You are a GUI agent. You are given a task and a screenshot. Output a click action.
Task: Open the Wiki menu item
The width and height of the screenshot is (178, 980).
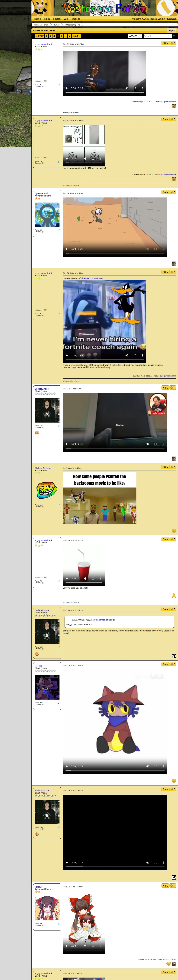point(66,19)
